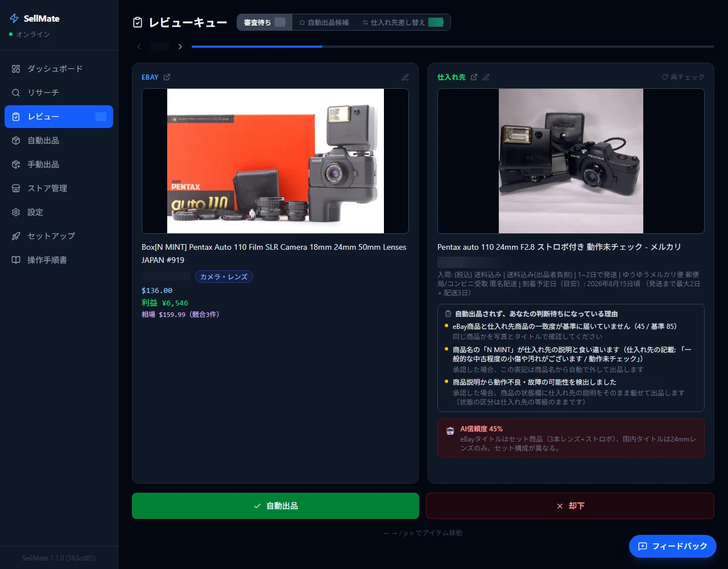
Task: Go to previous item with left chevron
Action: (139, 47)
